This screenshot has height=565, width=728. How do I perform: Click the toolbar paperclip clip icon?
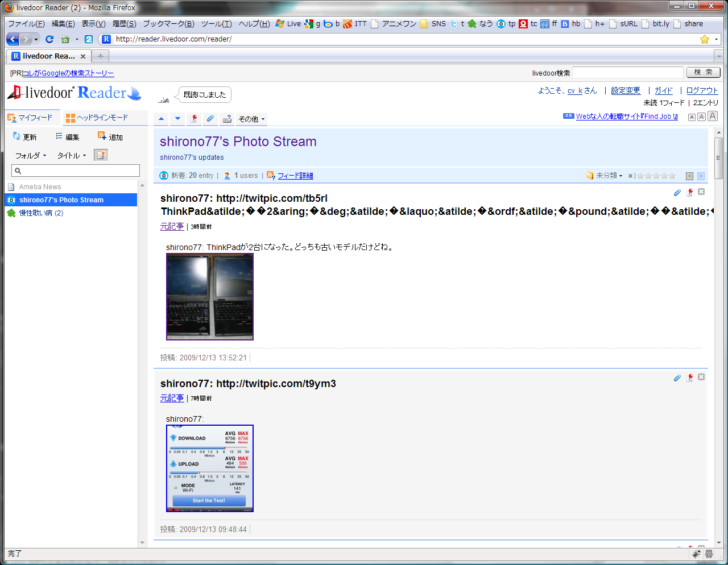[210, 119]
